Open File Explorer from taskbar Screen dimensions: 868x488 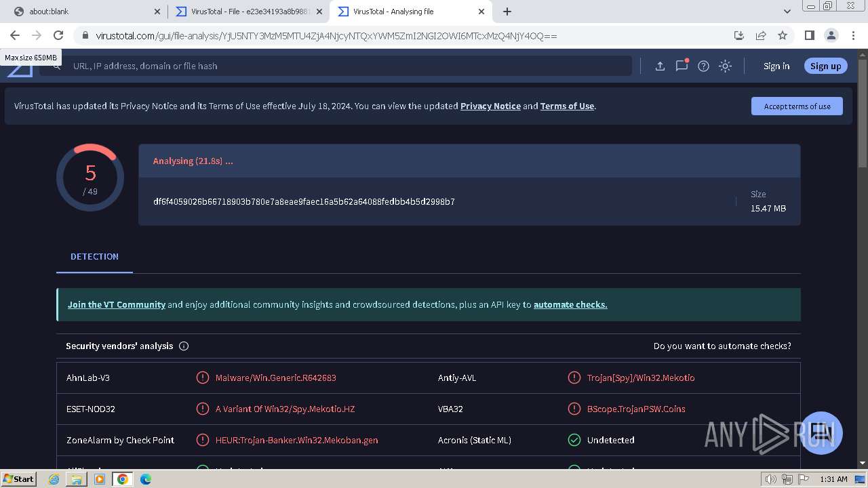click(77, 479)
